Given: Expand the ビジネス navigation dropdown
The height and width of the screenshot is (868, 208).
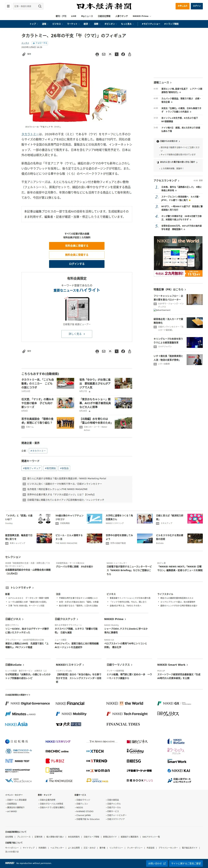Looking at the screenshot, I should click(58, 24).
